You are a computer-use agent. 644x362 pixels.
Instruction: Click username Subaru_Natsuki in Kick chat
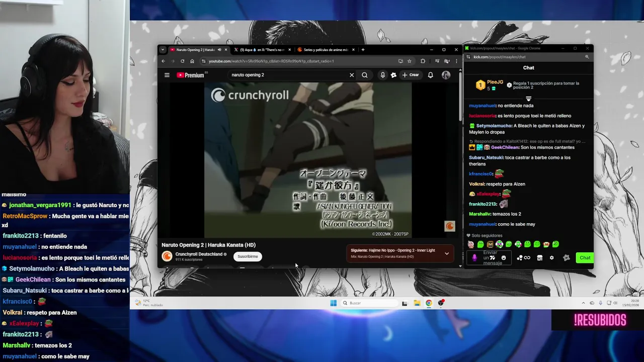pos(486,157)
